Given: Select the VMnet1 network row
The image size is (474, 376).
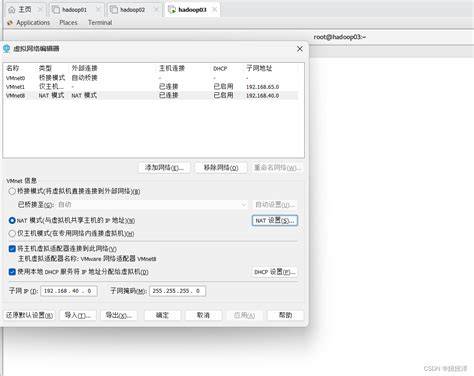Looking at the screenshot, I should pos(152,86).
